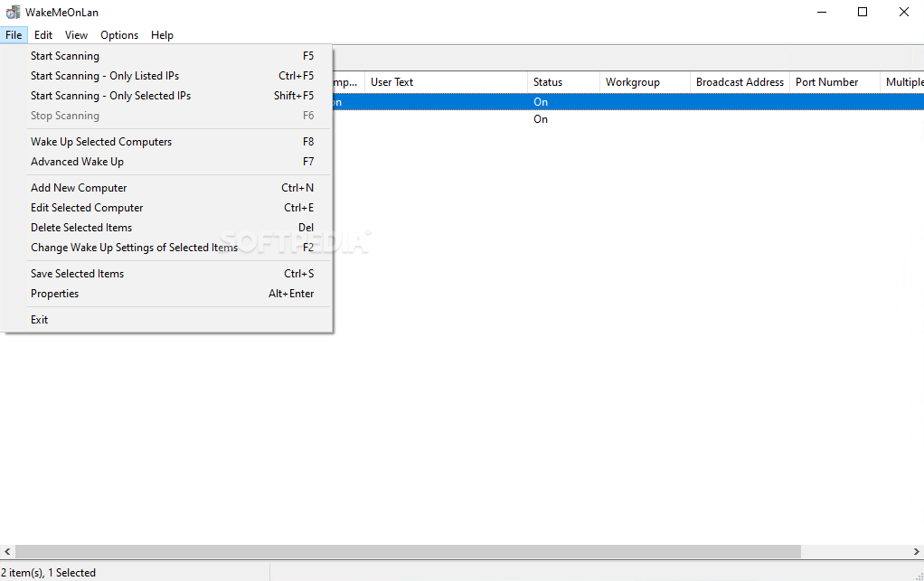This screenshot has height=581, width=924.
Task: Sort by the User Text column header
Action: tap(446, 82)
